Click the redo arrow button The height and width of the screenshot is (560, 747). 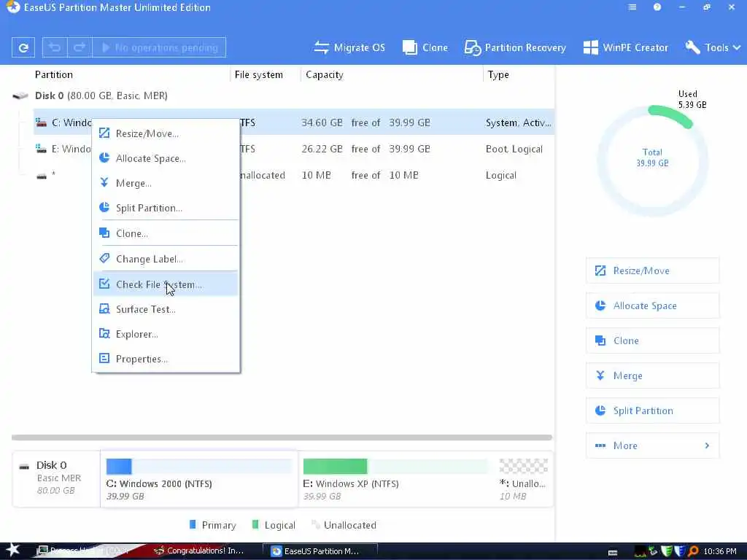pyautogui.click(x=80, y=47)
